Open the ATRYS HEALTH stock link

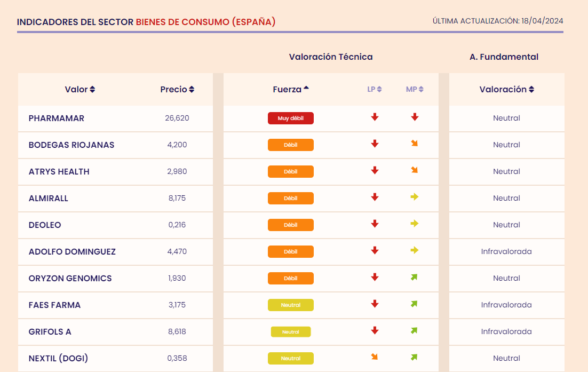(x=59, y=171)
